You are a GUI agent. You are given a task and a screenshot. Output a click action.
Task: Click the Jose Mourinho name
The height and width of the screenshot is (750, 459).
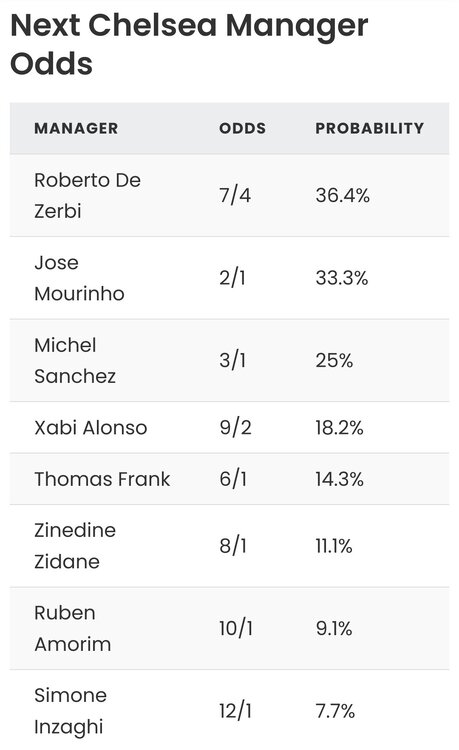click(x=79, y=278)
